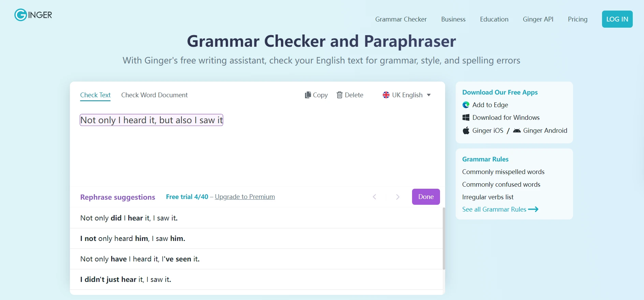Click the Windows logo icon
The width and height of the screenshot is (644, 300).
466,117
